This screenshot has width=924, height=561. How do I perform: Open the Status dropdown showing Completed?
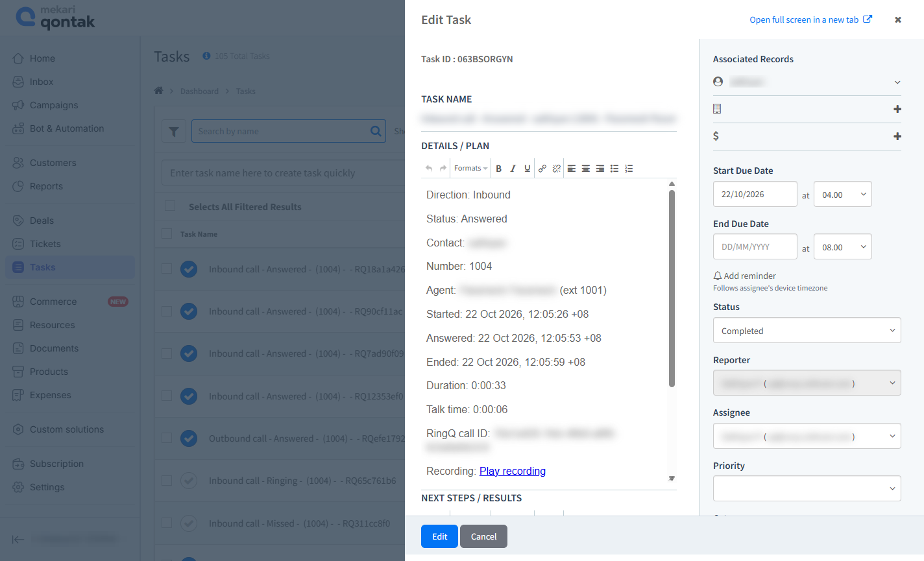(x=807, y=331)
